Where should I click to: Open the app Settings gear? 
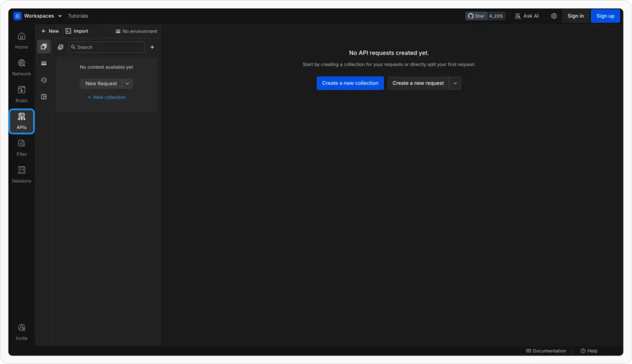tap(554, 15)
